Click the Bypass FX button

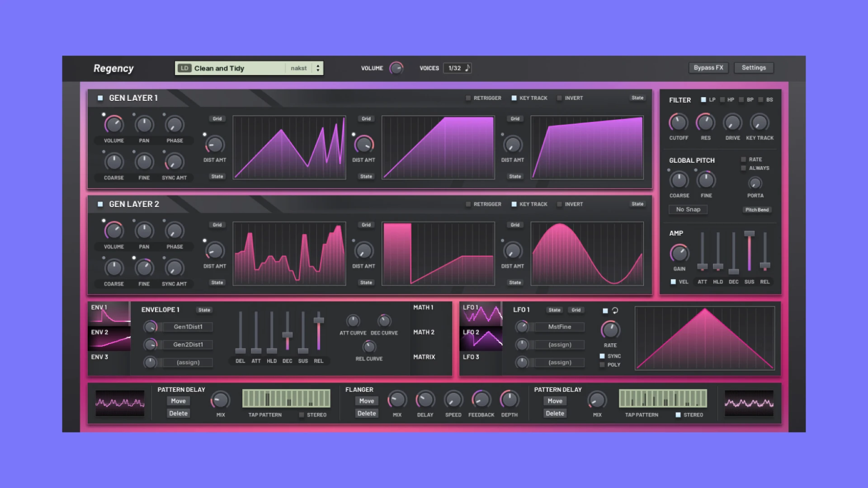[708, 68]
